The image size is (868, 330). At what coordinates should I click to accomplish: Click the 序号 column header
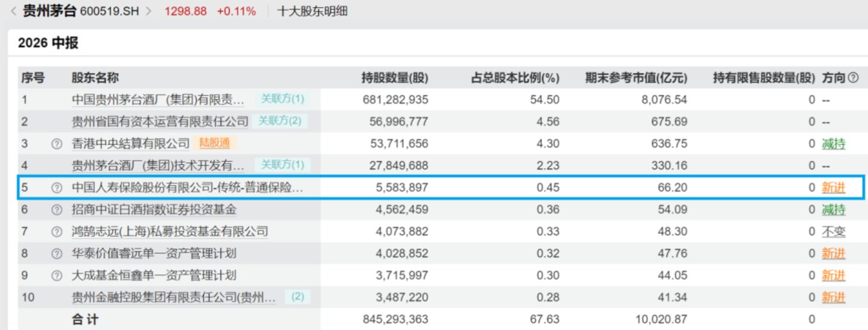[x=33, y=77]
